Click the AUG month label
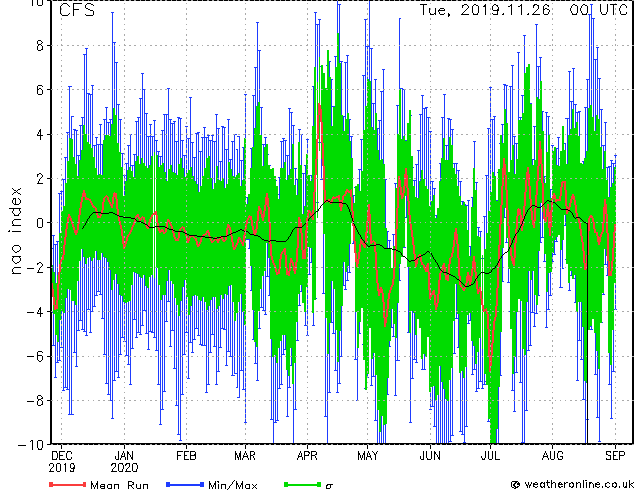The image size is (634, 490). 552,456
